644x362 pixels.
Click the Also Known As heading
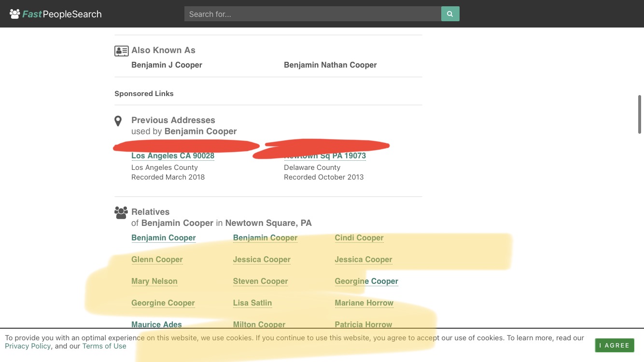[x=163, y=50]
